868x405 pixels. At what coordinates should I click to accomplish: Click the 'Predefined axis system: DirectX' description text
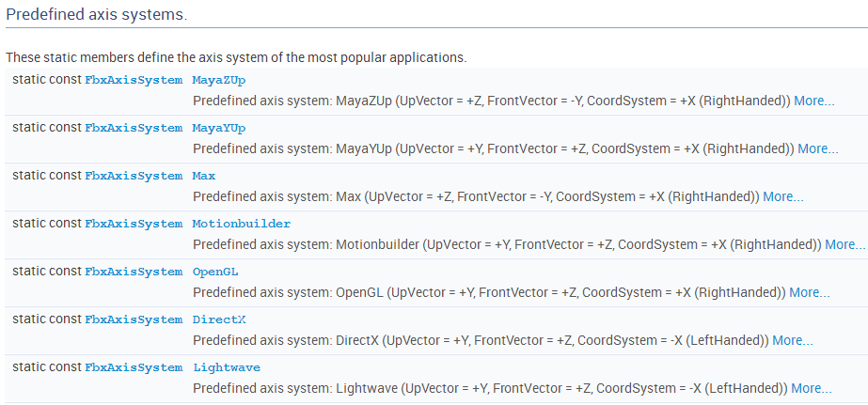tap(481, 341)
